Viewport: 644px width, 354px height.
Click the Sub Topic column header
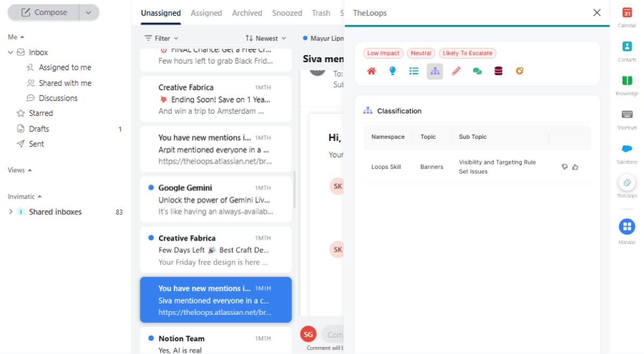click(473, 137)
